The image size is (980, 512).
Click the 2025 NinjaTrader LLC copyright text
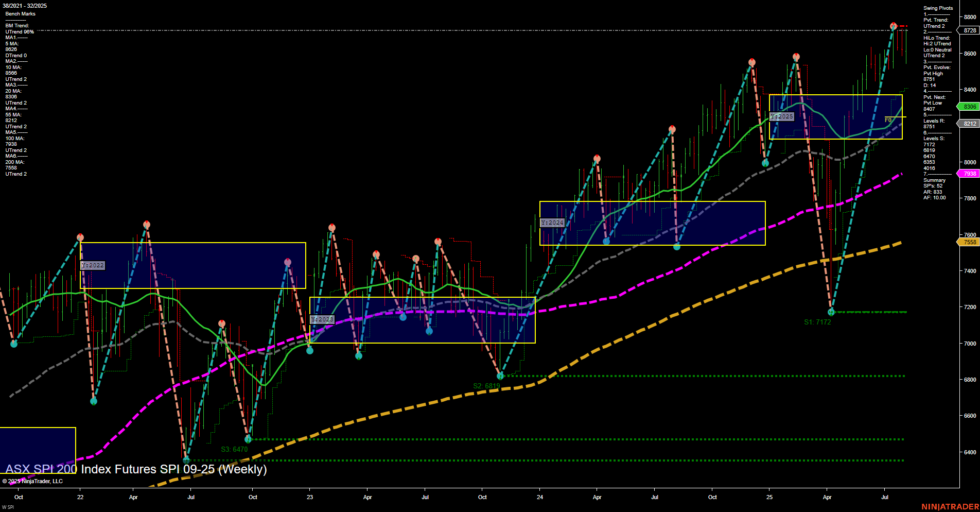pos(33,481)
